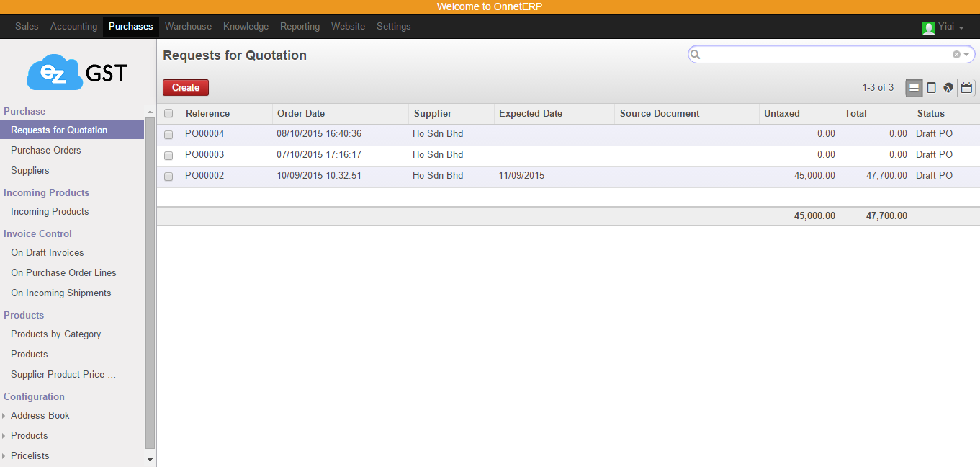Clear the search box with the x icon
Image resolution: width=980 pixels, height=467 pixels.
click(956, 54)
